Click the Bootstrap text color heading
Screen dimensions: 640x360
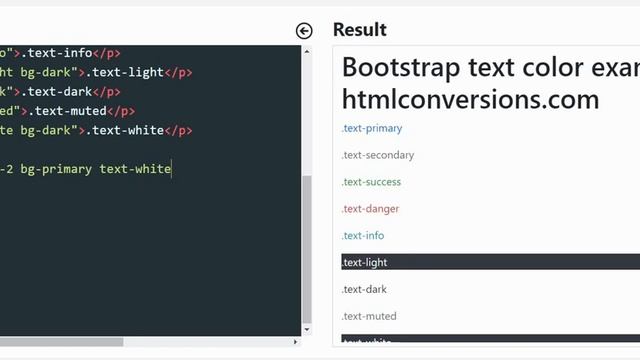[491, 67]
